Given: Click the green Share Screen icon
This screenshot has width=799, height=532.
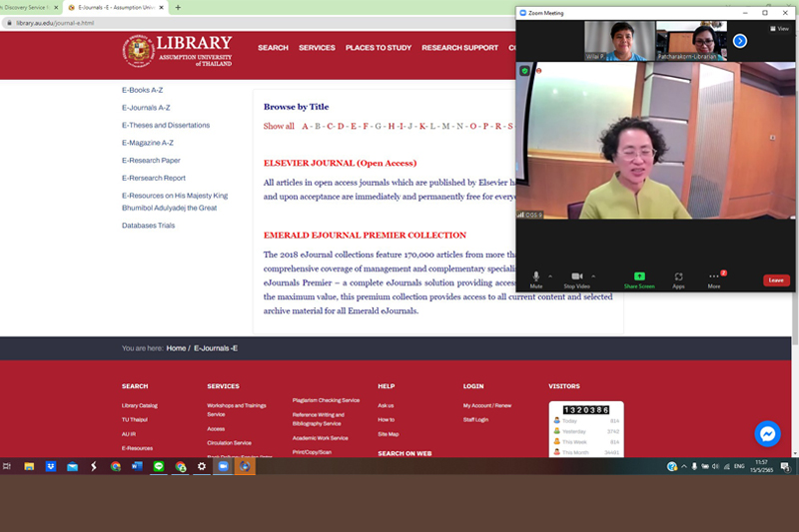Looking at the screenshot, I should coord(639,275).
